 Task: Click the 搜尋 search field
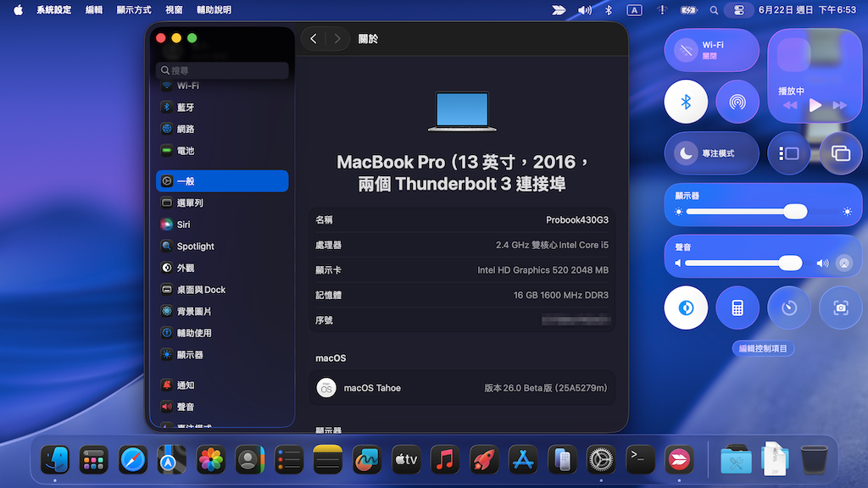point(222,70)
